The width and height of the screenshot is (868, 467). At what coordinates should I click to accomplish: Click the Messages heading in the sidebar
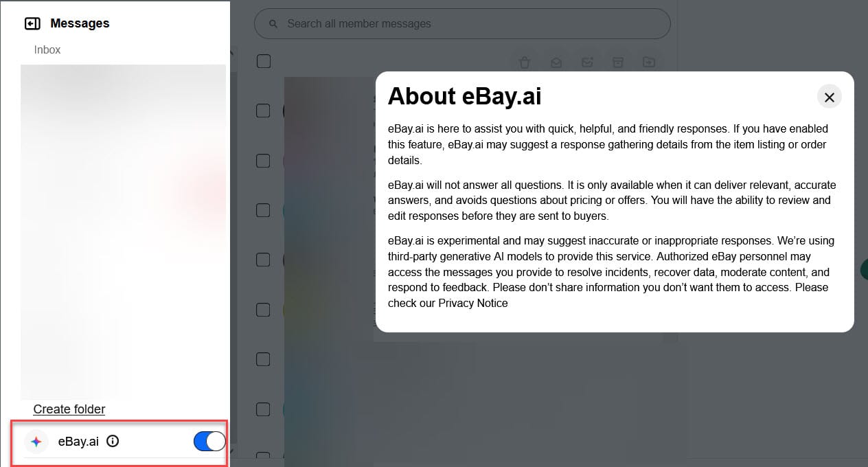(x=80, y=23)
